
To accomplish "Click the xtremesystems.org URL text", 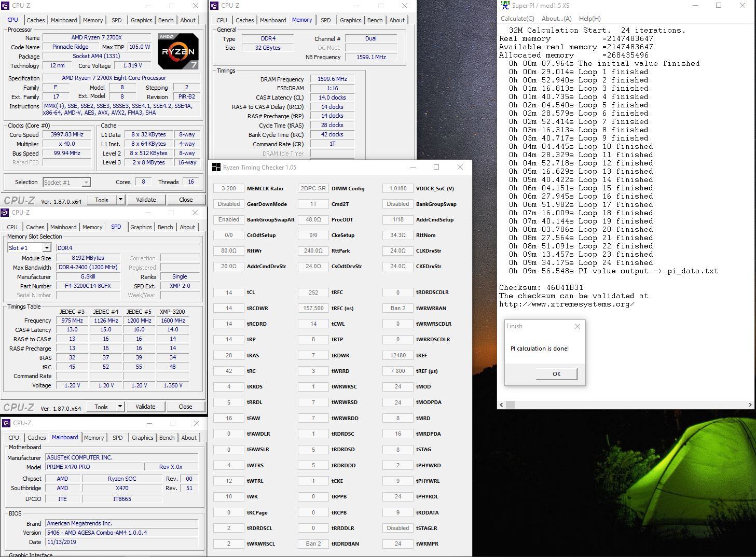I will [567, 304].
